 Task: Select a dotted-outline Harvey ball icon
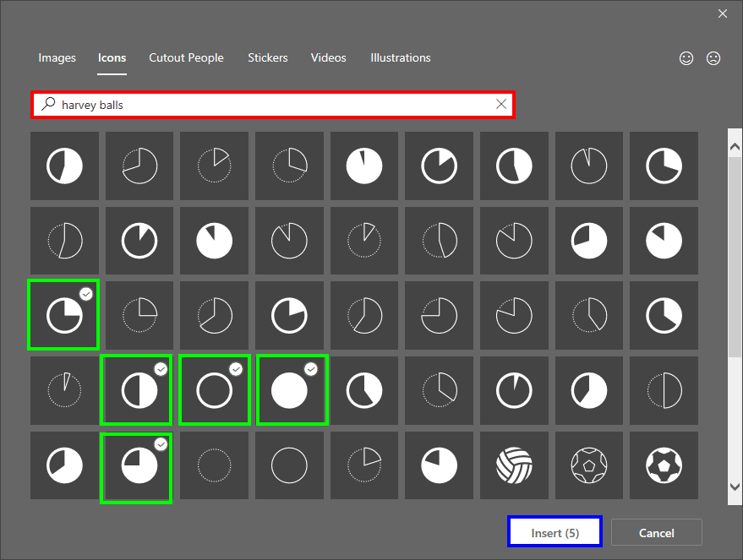click(x=214, y=166)
